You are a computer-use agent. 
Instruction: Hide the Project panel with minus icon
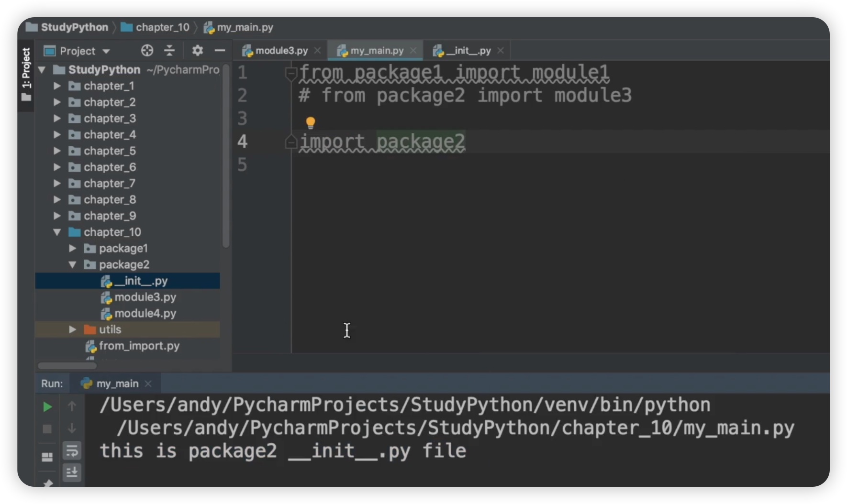click(220, 50)
